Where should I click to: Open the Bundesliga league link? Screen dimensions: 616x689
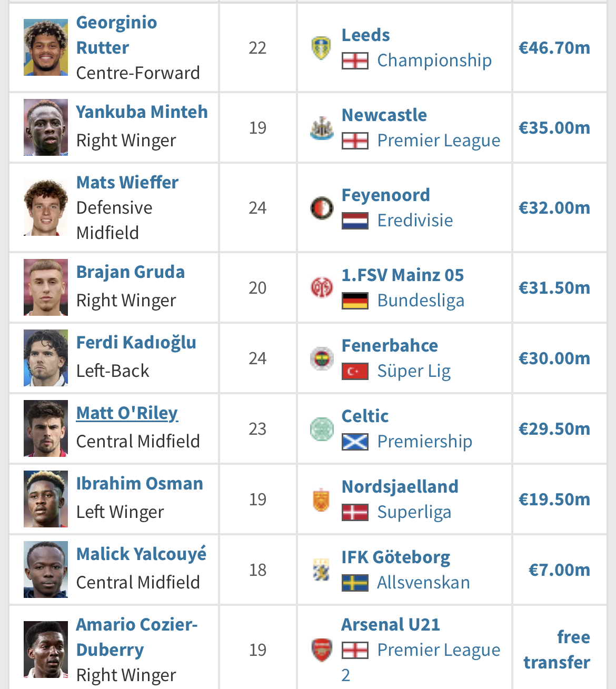421,301
